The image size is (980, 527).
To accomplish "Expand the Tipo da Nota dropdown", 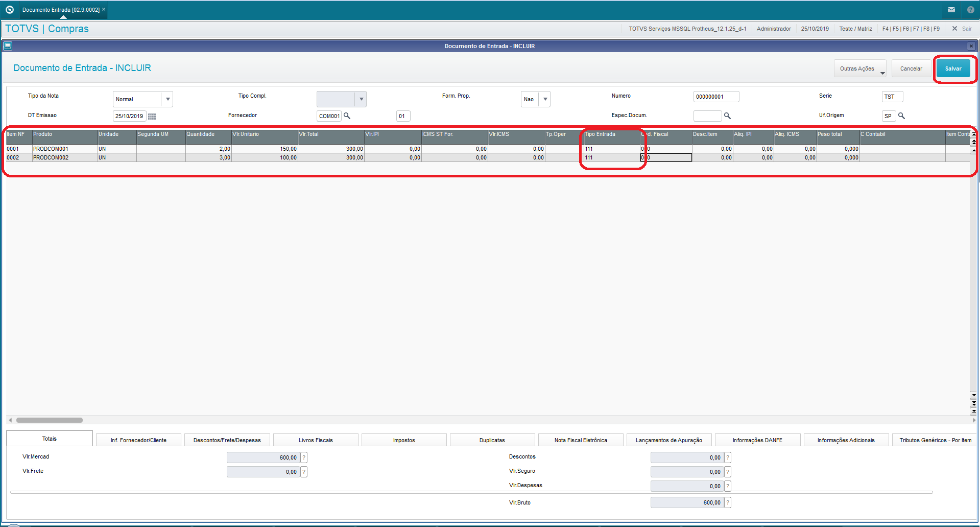I will pos(168,99).
